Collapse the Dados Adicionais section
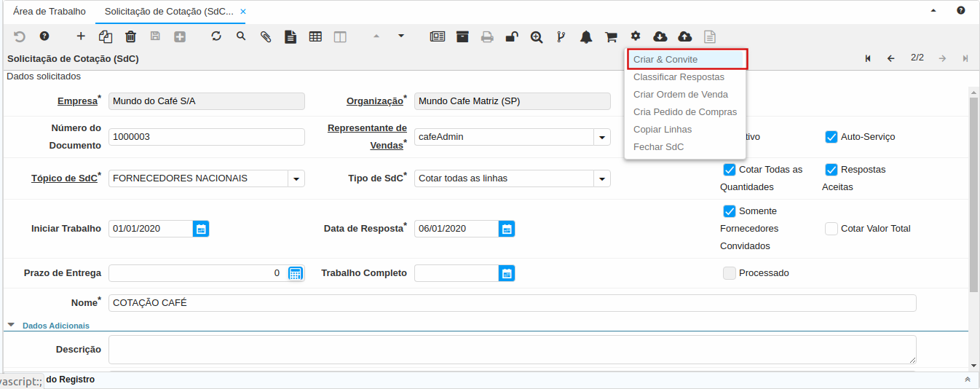This screenshot has height=389, width=980. click(x=12, y=326)
